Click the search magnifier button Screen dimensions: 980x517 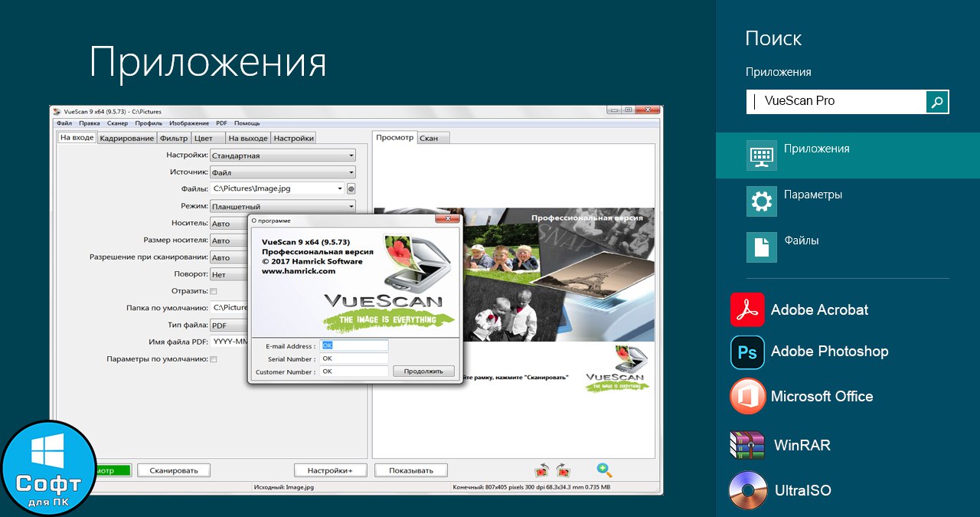937,101
